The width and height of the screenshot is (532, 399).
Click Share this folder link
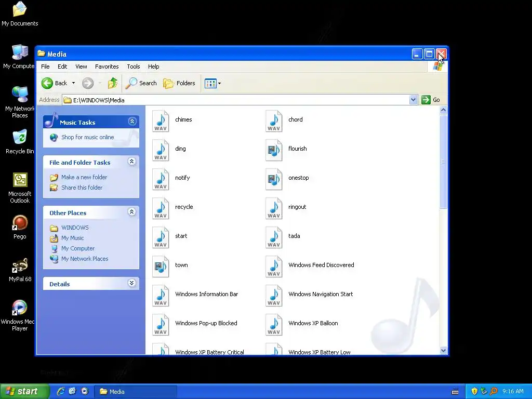[82, 187]
